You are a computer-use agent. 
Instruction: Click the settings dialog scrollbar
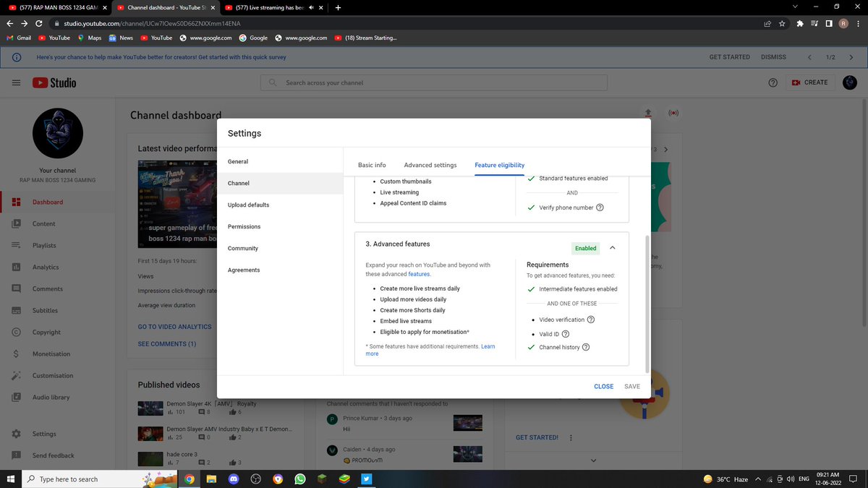(647, 304)
